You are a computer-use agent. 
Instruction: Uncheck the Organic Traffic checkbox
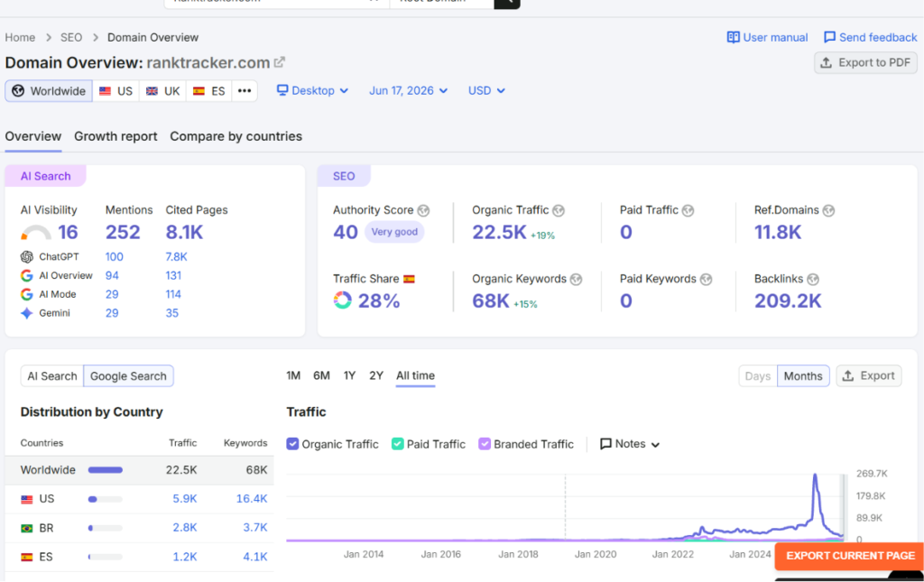click(292, 444)
